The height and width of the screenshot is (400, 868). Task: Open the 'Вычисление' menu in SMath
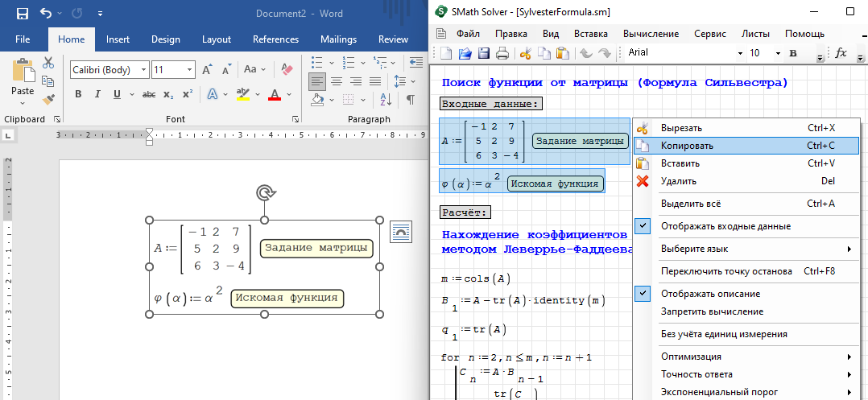tap(651, 34)
